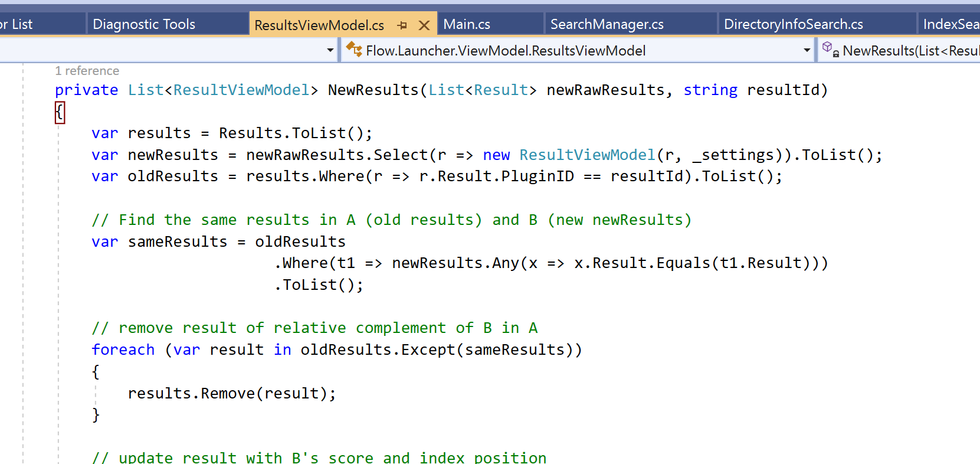The height and width of the screenshot is (464, 980).
Task: Click 'NewResults' in the method signature
Action: tap(373, 90)
